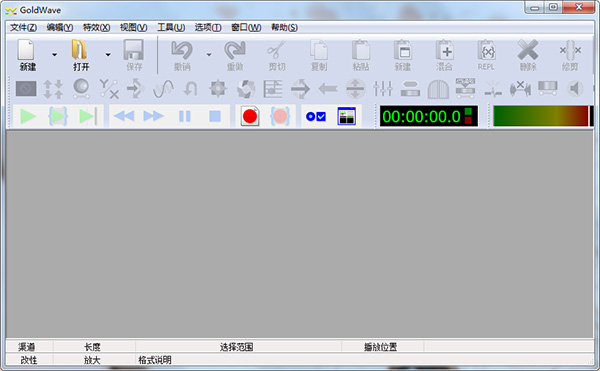Click the 选择范围 status bar field

[238, 347]
